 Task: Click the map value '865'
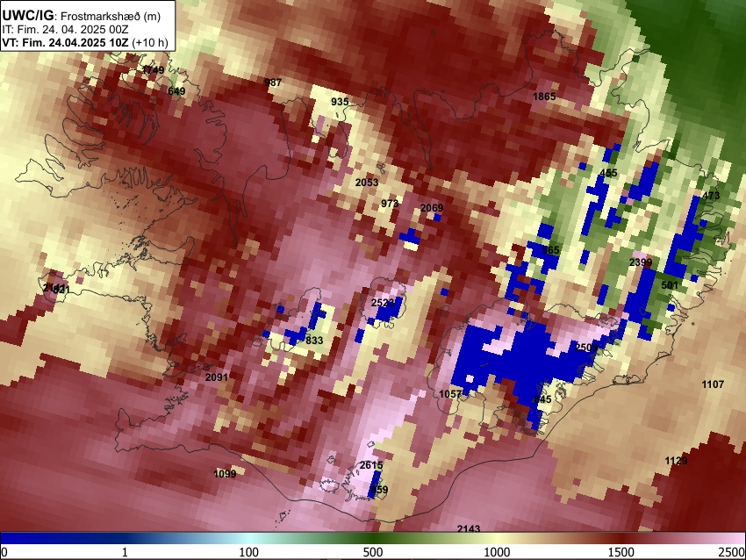point(551,250)
